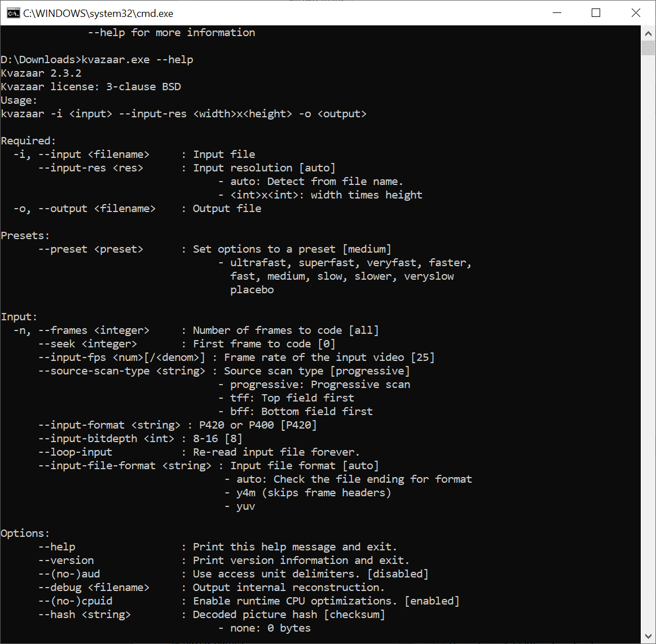
Task: Click the '--loop-input' option
Action: pyautogui.click(x=76, y=452)
